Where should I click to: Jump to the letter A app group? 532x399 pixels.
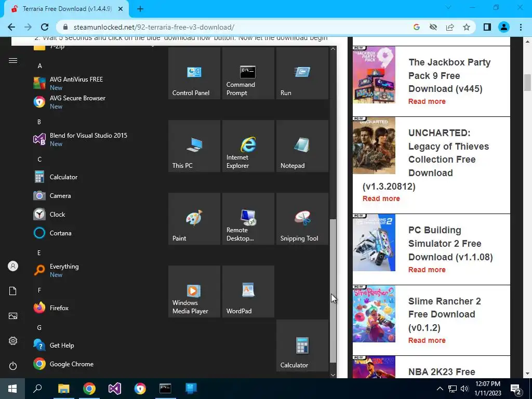39,66
